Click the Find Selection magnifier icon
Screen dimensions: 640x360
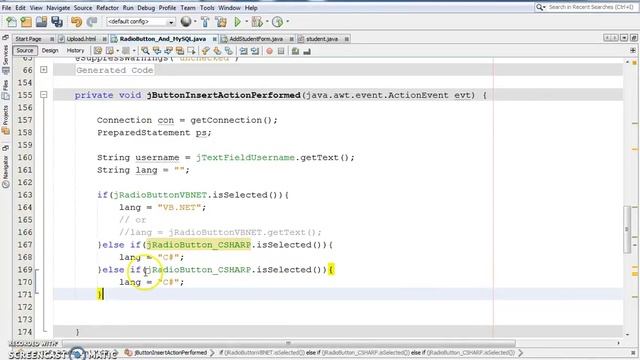point(145,51)
